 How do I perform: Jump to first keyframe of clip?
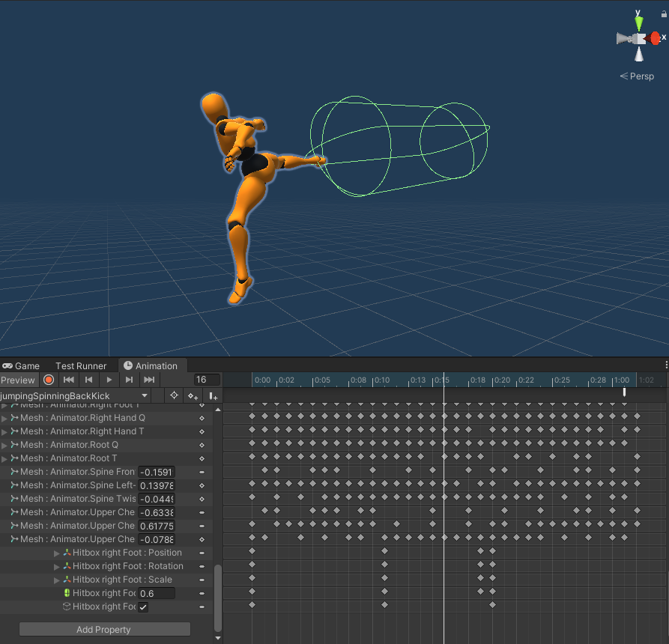[69, 380]
